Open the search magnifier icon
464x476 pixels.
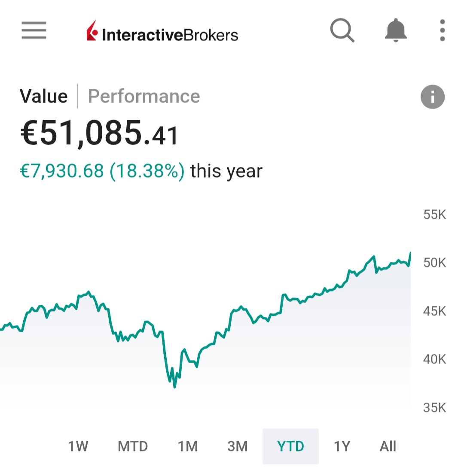(x=342, y=31)
